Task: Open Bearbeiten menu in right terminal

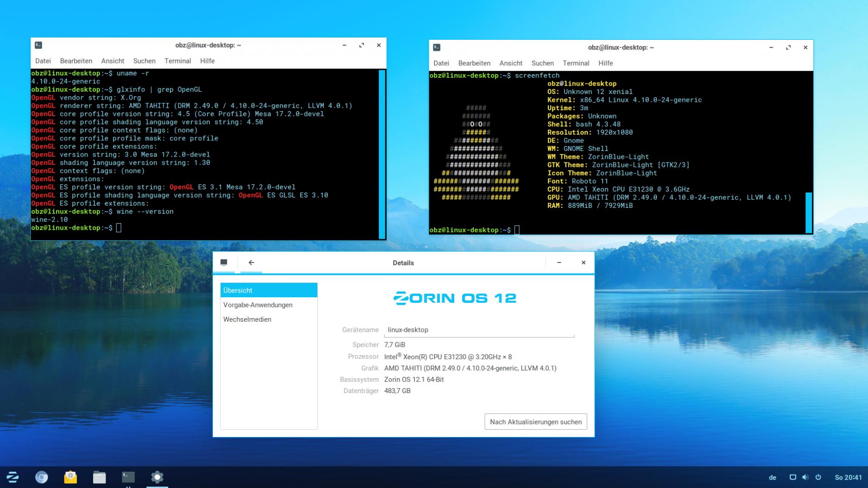Action: pos(474,63)
